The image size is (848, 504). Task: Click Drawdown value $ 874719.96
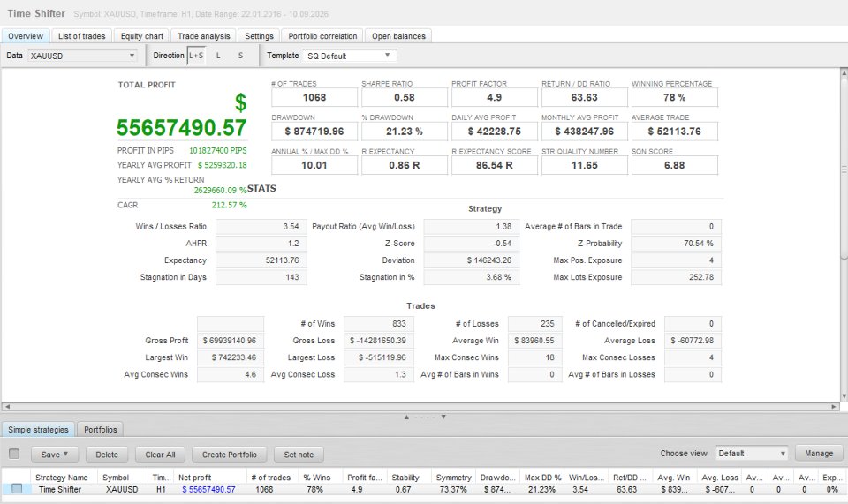tap(314, 132)
